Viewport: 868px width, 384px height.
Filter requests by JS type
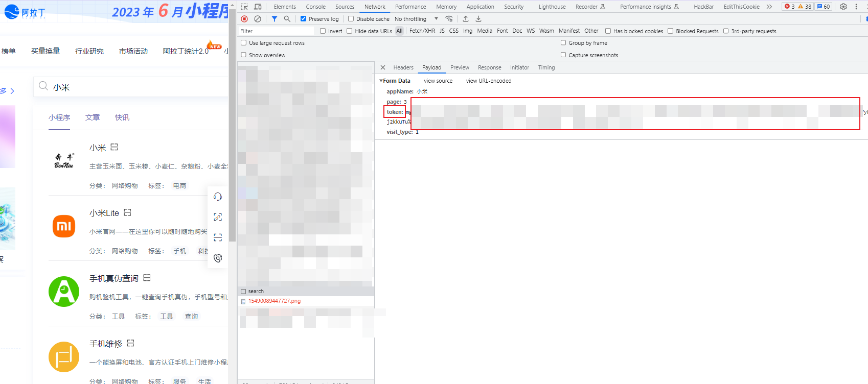[442, 31]
